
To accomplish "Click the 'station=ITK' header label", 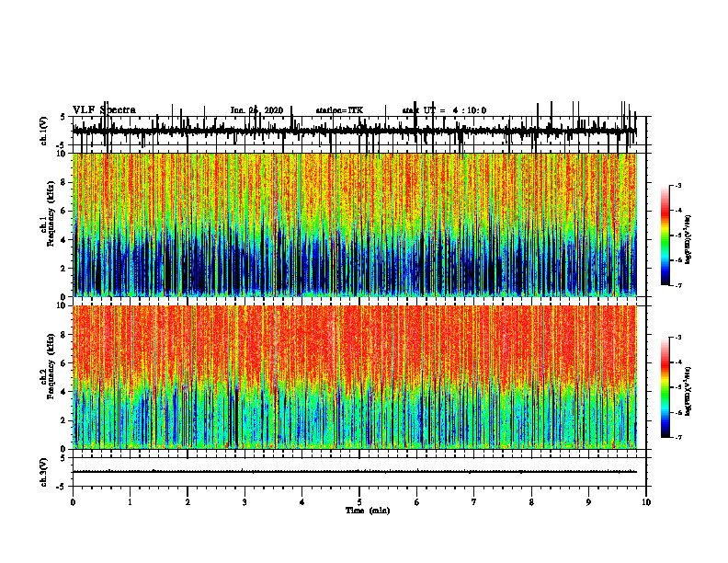I will pos(339,110).
